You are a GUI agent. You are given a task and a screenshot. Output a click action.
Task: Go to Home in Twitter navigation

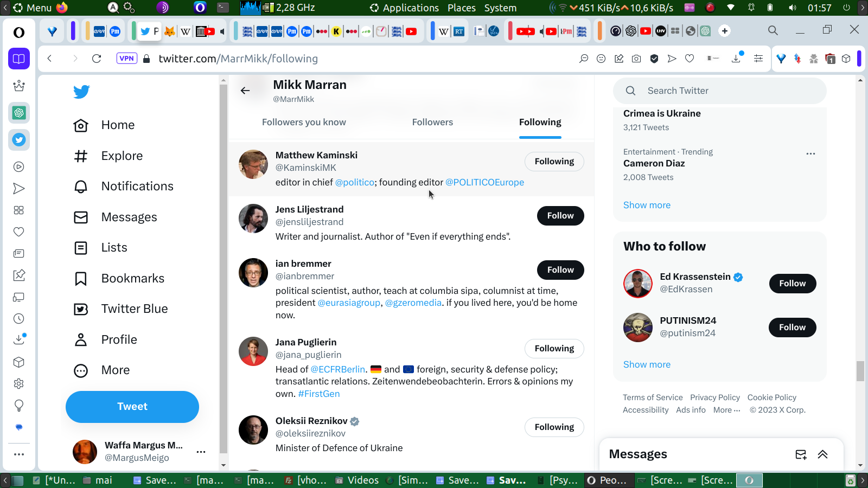point(104,125)
